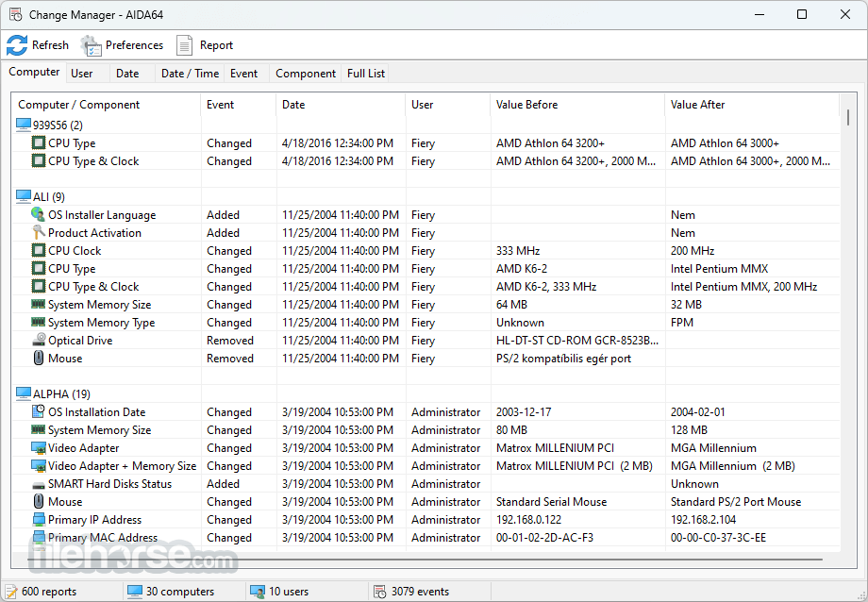The width and height of the screenshot is (868, 602).
Task: Click the value '2004-02-01'
Action: point(697,412)
